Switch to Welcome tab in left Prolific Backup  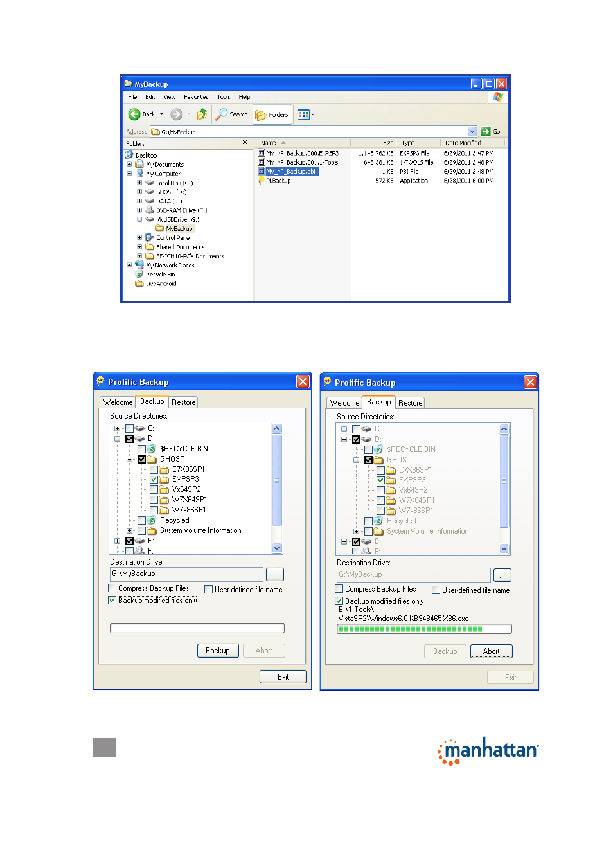click(x=118, y=402)
